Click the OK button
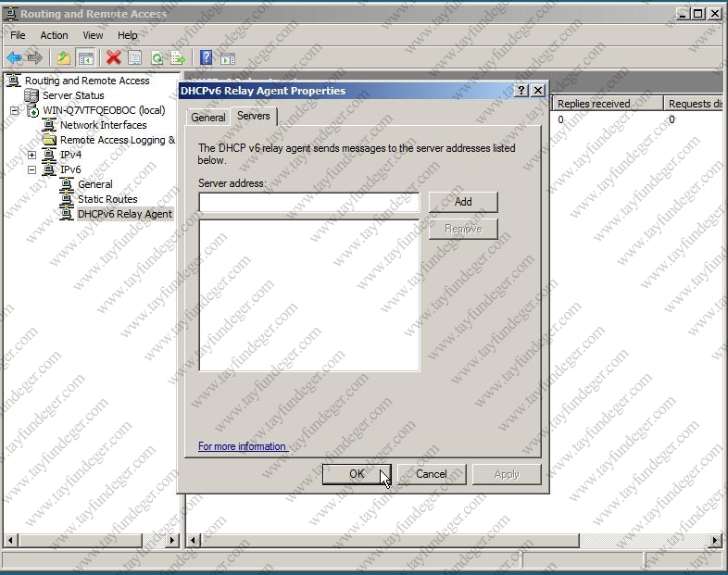Viewport: 728px width, 575px height. (x=357, y=474)
